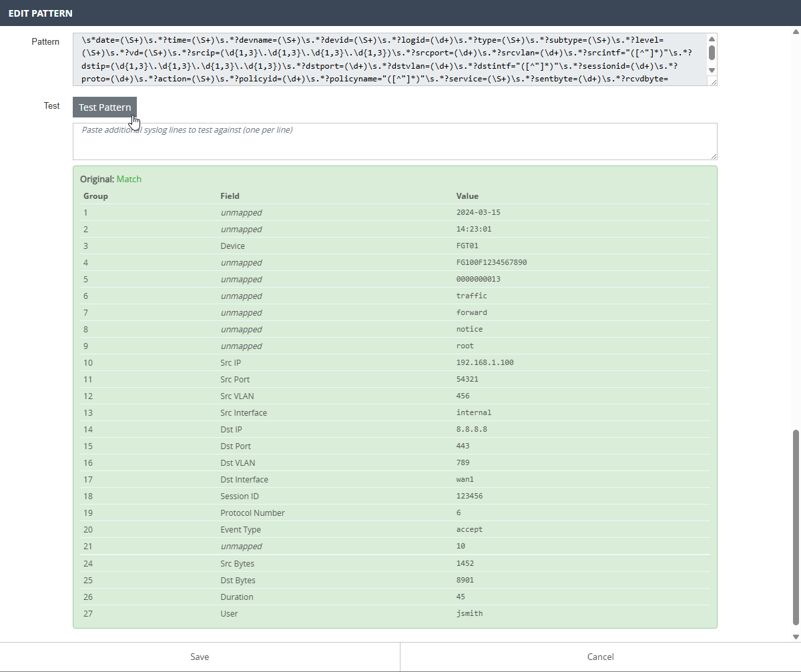The height and width of the screenshot is (672, 801).
Task: Select the value 8.8.8.8
Action: coord(471,429)
